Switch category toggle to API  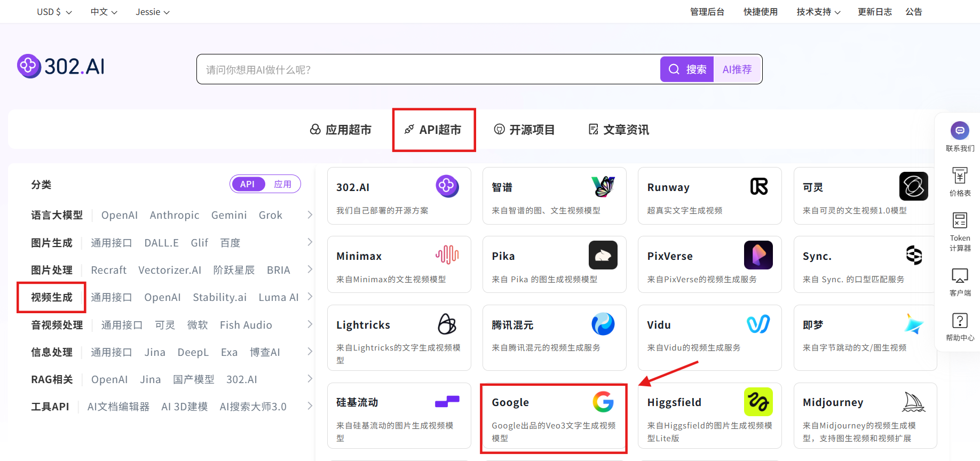[247, 184]
